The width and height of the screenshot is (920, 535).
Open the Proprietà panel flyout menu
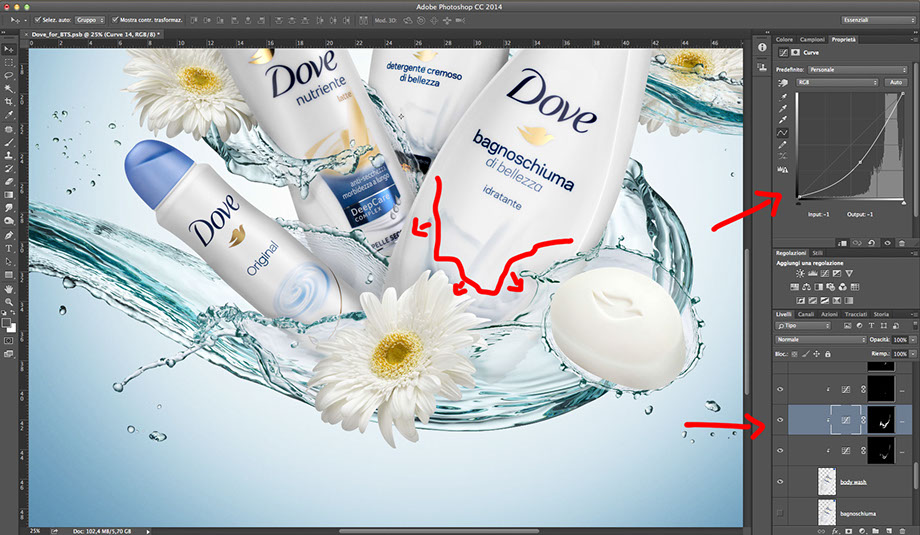point(916,39)
